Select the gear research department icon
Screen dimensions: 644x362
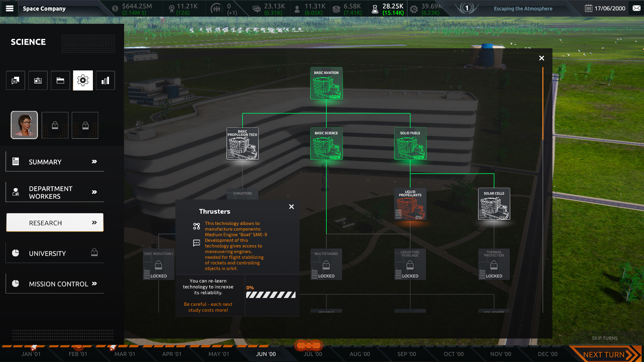point(83,80)
